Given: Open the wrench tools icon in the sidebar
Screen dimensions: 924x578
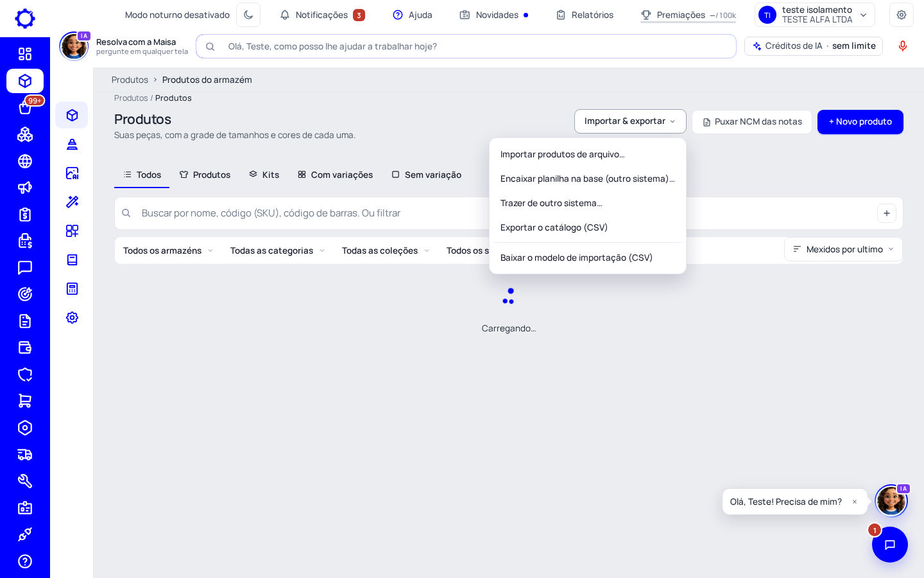Looking at the screenshot, I should 25,481.
